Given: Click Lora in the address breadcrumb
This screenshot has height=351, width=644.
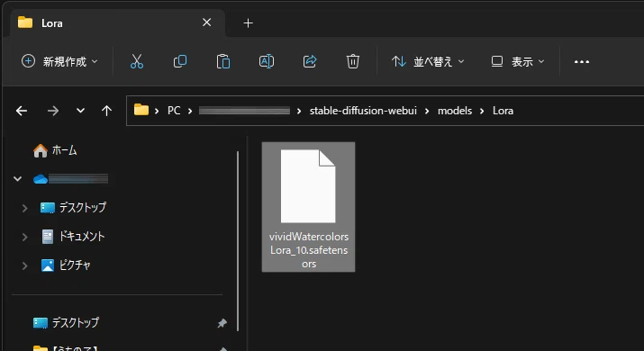Looking at the screenshot, I should click(x=503, y=111).
